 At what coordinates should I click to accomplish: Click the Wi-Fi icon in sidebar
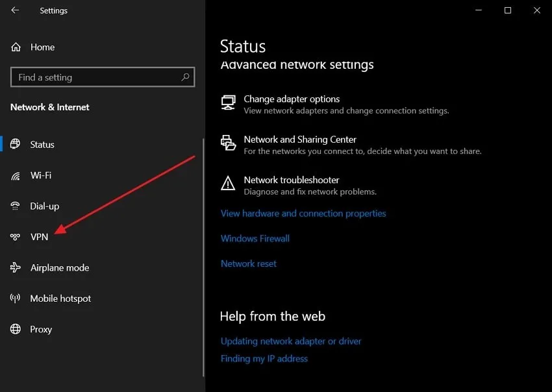tap(16, 176)
